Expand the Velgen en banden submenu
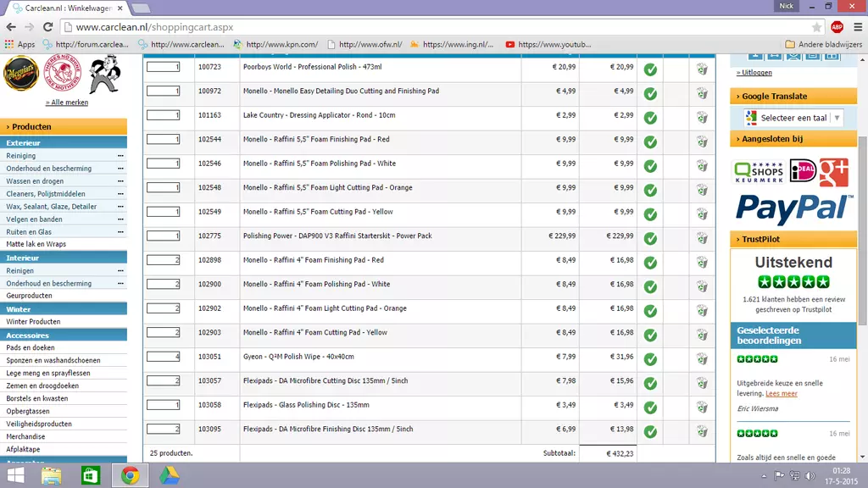Image resolution: width=868 pixels, height=488 pixels. click(120, 219)
